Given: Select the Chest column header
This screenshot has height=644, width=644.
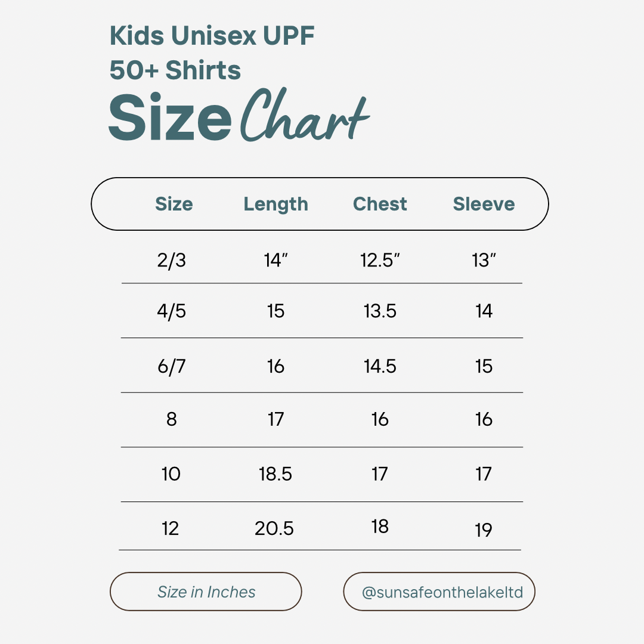Looking at the screenshot, I should point(380,204).
